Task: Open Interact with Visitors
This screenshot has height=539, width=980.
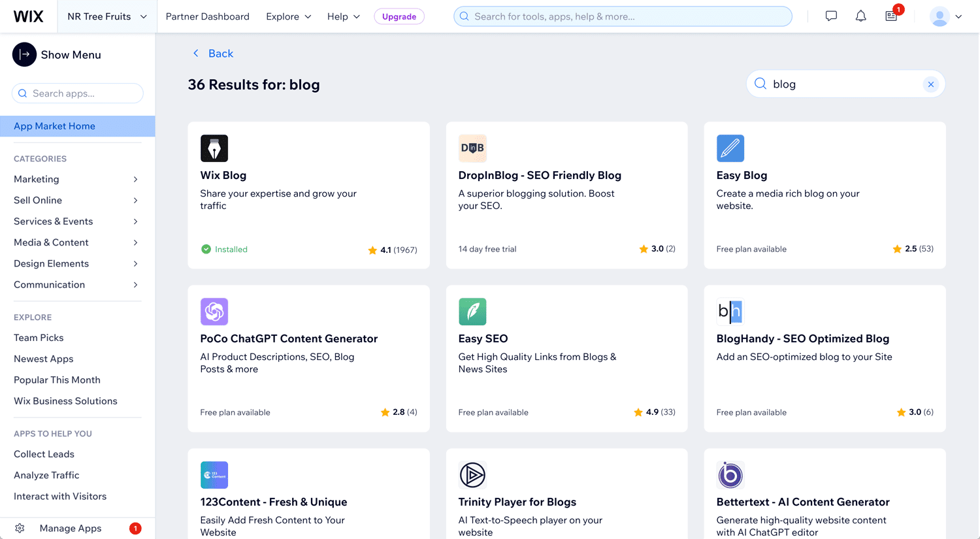Action: (60, 497)
